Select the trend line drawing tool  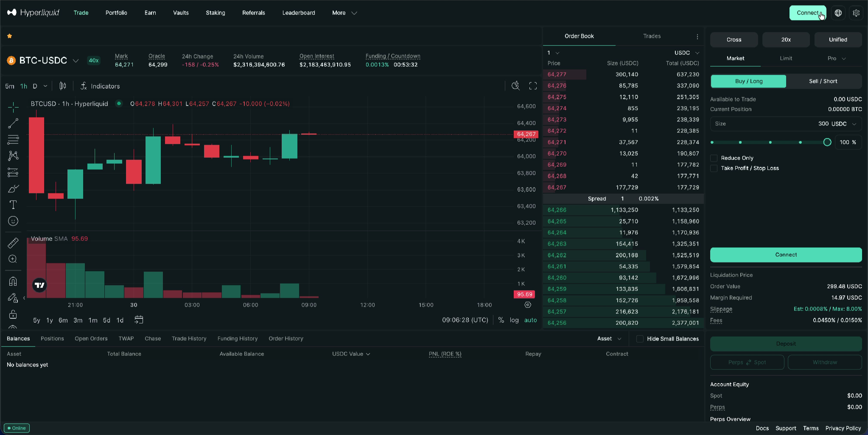coord(13,123)
